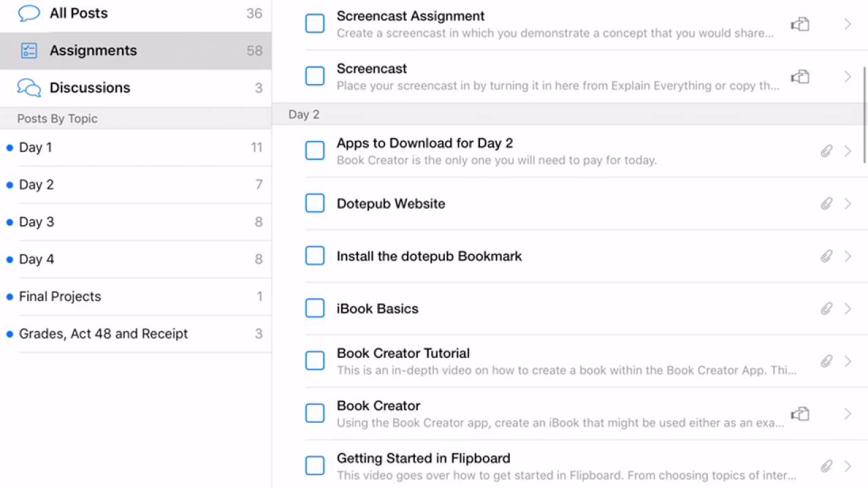Filter posts by Day 2 topic

(136, 184)
